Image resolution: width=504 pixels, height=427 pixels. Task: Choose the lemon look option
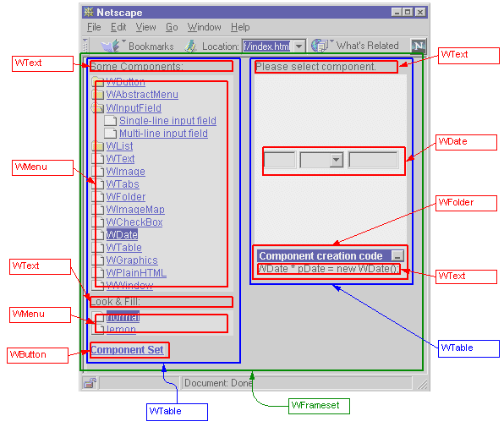[121, 329]
